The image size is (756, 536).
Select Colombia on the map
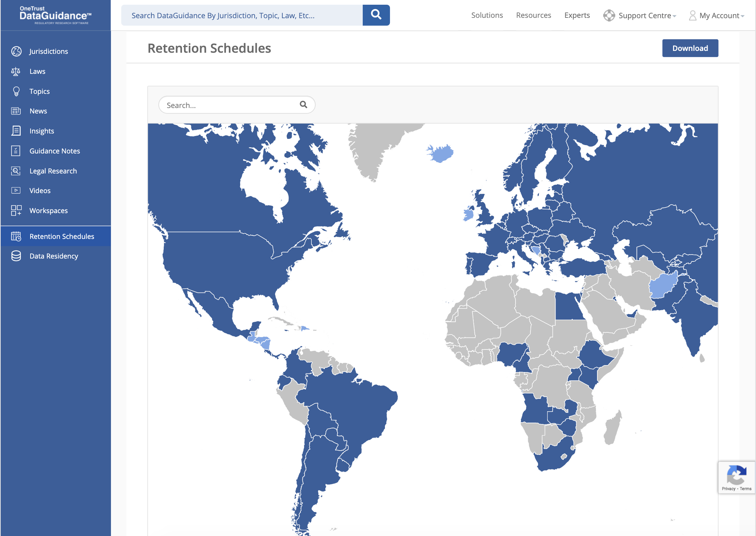point(299,365)
